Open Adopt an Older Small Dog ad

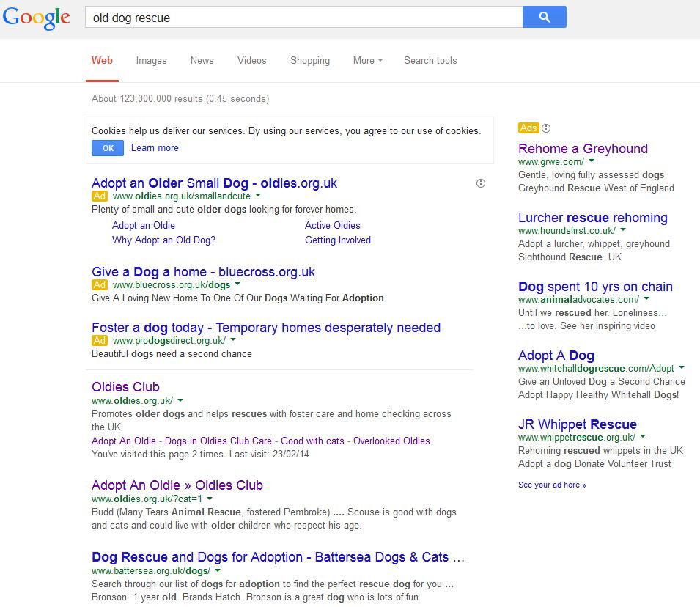click(214, 183)
